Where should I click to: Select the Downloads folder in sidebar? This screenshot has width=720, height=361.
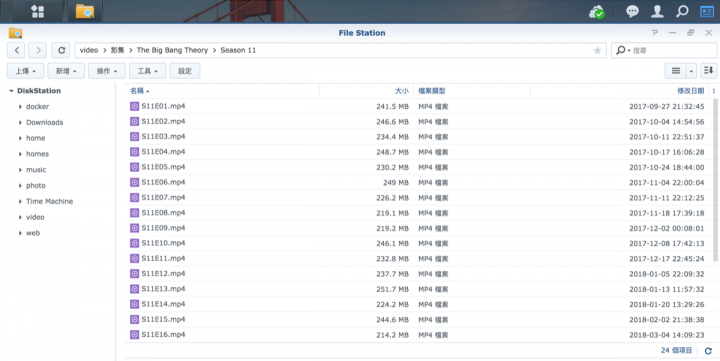coord(45,122)
